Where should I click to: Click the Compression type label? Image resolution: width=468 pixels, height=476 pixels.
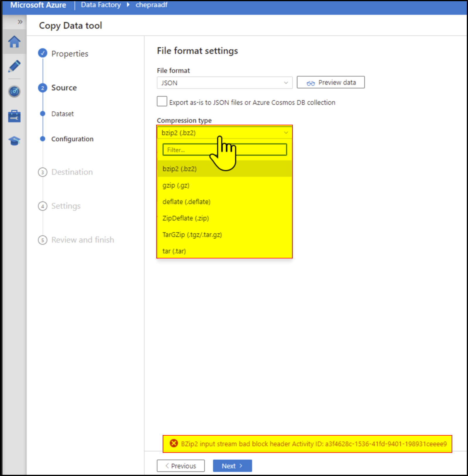coord(184,120)
